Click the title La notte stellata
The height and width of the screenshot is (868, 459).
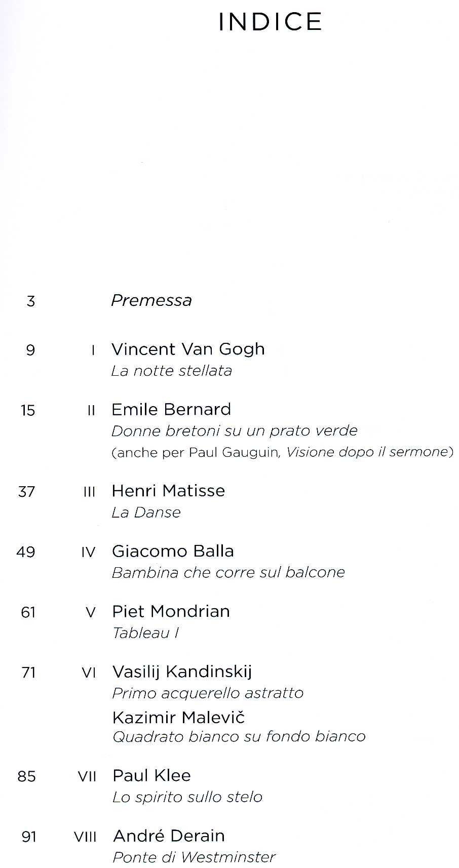click(171, 371)
